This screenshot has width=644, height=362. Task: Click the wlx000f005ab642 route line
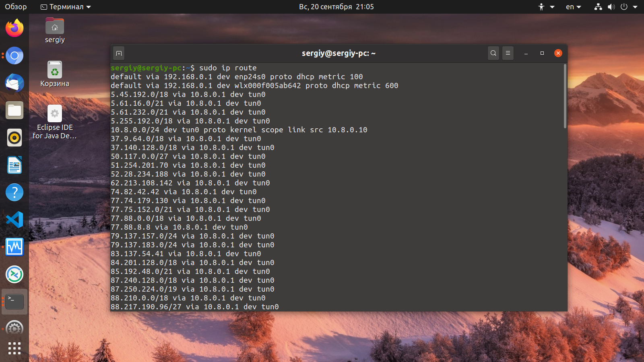point(254,86)
